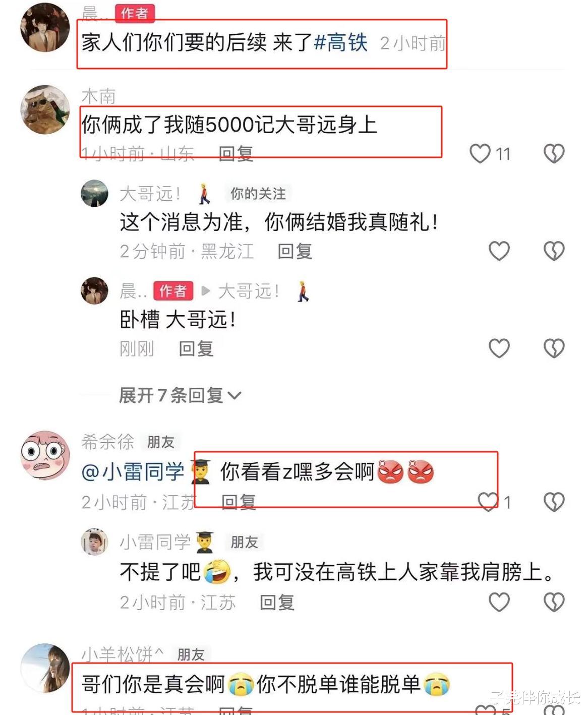Expand 展开7条回复 replies
This screenshot has width=588, height=715.
pyautogui.click(x=180, y=395)
